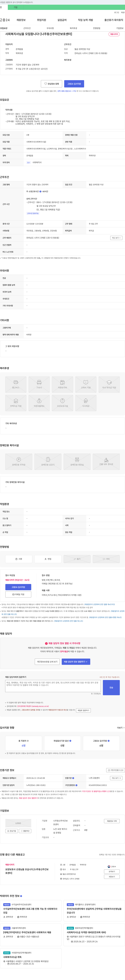Click the 면접 screening step icon
Viewport: 125px width, 980px height.
pos(48,559)
